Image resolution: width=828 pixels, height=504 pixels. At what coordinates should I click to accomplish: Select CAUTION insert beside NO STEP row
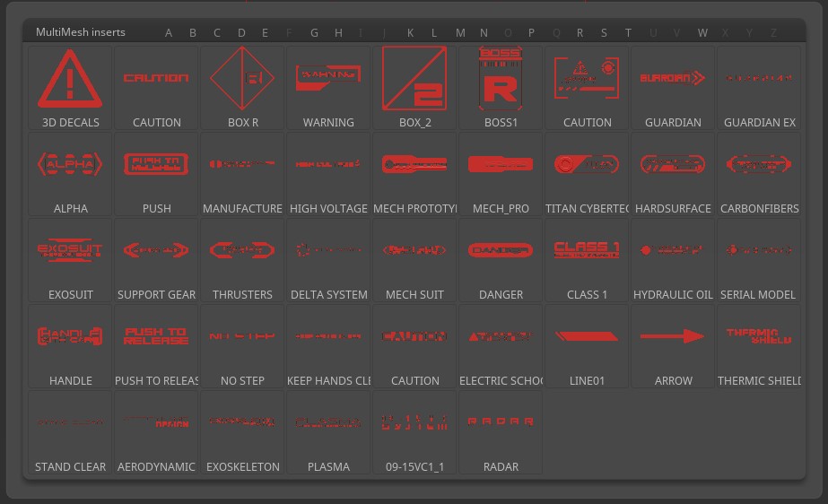point(414,345)
